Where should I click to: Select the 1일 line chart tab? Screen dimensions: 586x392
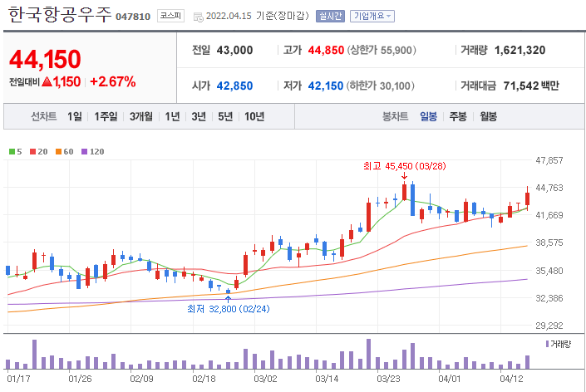coord(74,116)
